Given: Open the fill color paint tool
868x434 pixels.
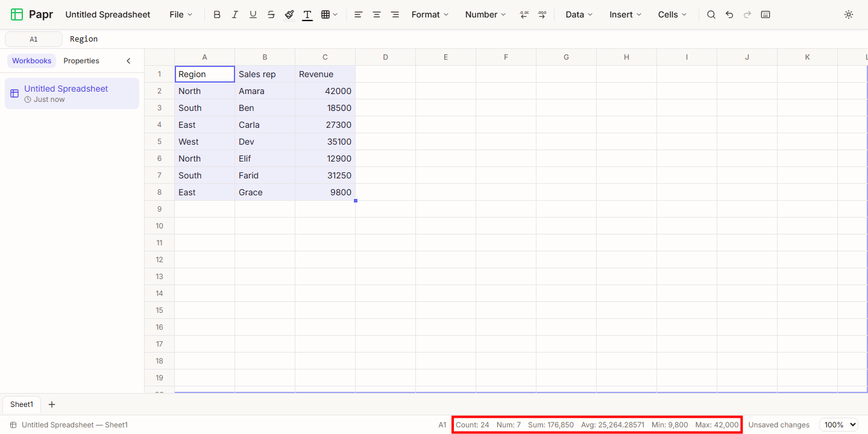Looking at the screenshot, I should [x=289, y=14].
